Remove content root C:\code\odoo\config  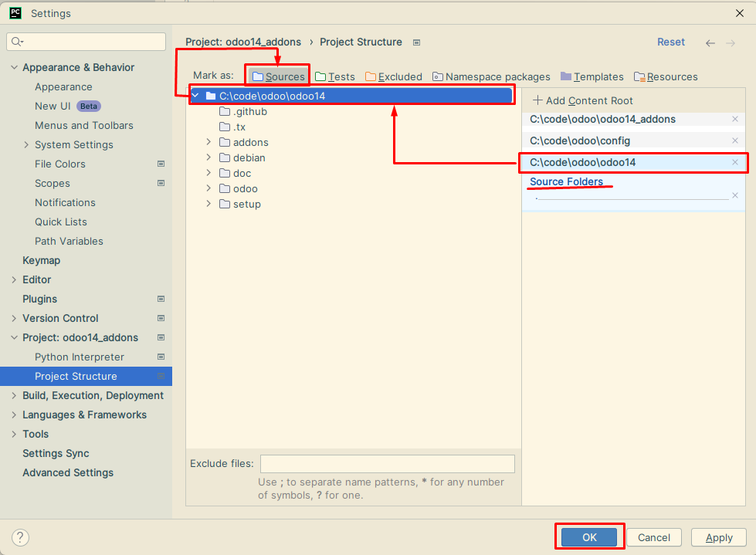tap(735, 140)
